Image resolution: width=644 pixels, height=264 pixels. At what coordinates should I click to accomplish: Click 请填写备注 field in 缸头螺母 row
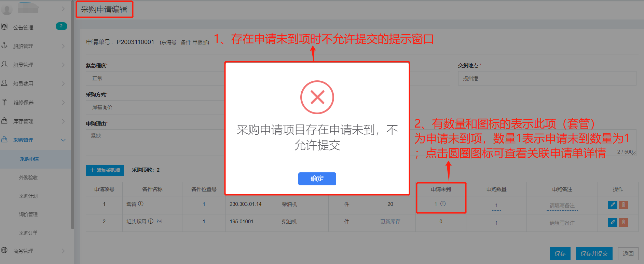point(562,223)
